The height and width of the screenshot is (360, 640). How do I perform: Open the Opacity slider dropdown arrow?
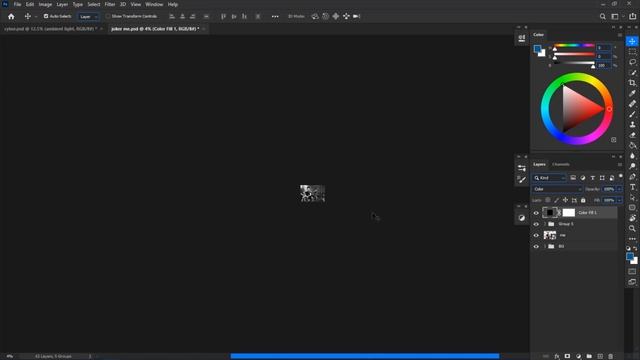pos(619,189)
